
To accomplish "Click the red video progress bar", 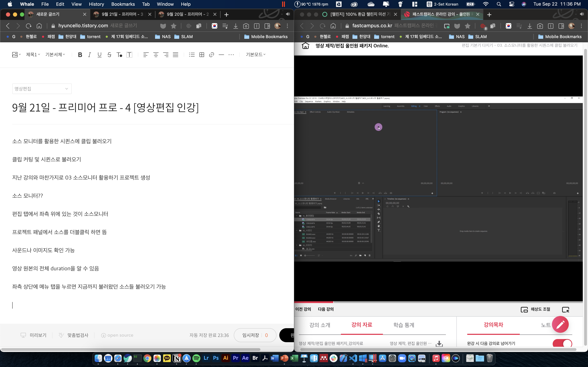I will pos(313,302).
